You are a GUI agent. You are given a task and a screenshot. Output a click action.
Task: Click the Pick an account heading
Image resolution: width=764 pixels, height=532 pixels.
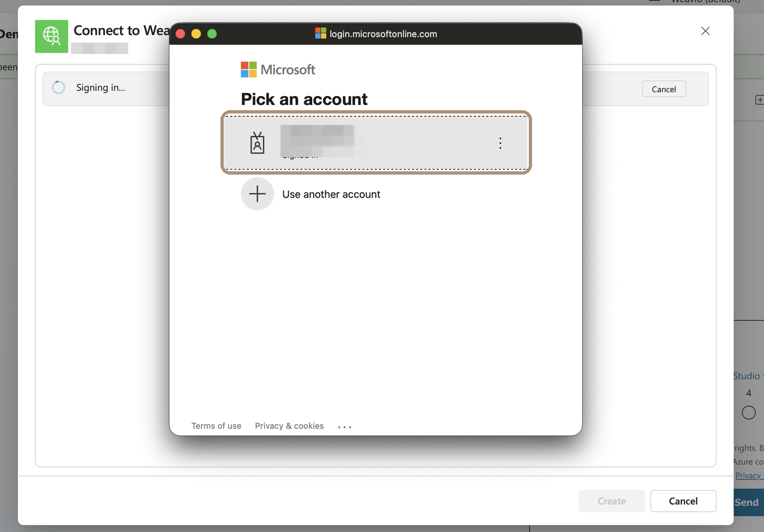pos(304,99)
